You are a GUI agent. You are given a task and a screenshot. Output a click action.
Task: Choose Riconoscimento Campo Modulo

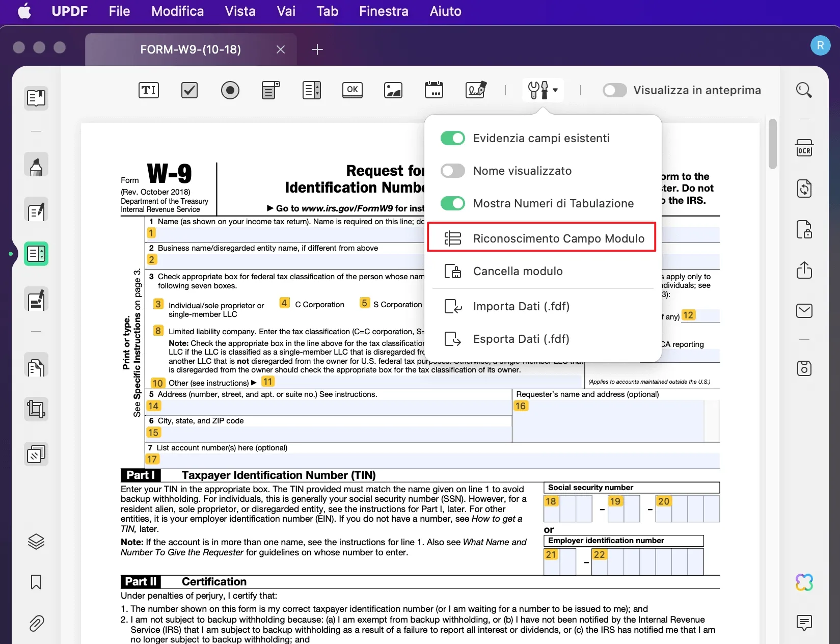pos(542,238)
